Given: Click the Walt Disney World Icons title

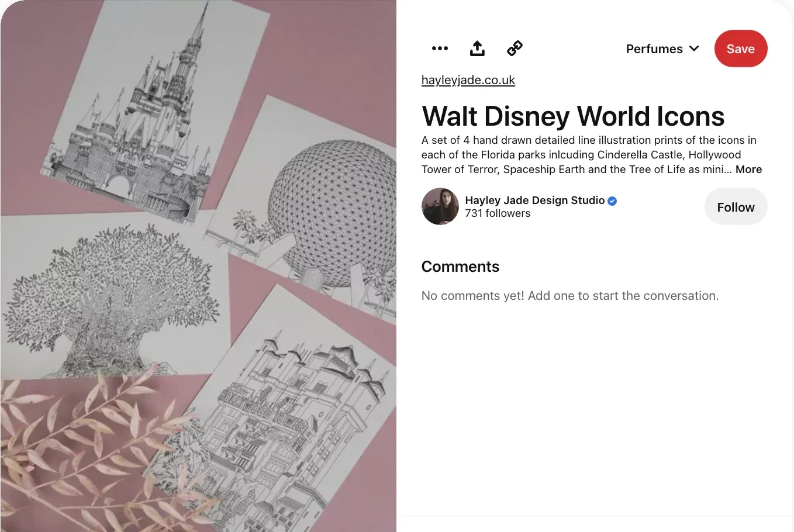Looking at the screenshot, I should coord(573,116).
